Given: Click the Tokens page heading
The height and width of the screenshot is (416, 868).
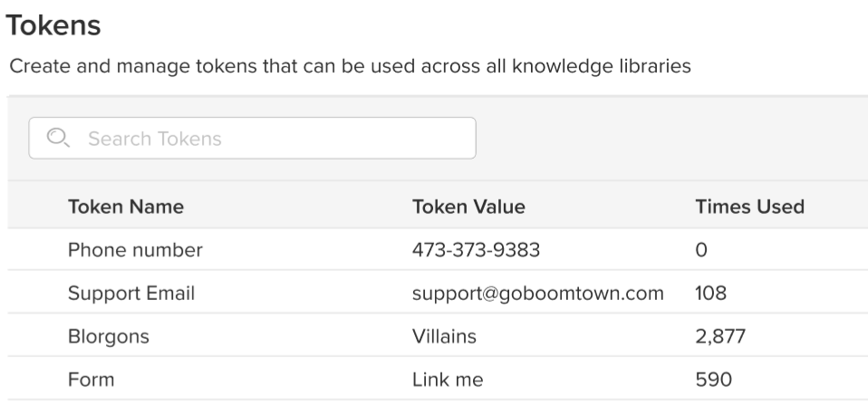Looking at the screenshot, I should (53, 25).
